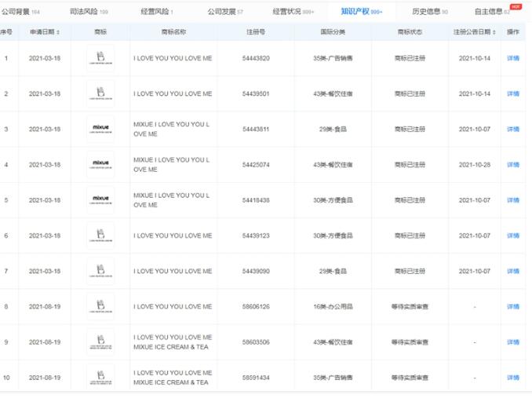This screenshot has height=402, width=532.
Task: Click 详情 for registration 58606126
Action: [x=513, y=307]
